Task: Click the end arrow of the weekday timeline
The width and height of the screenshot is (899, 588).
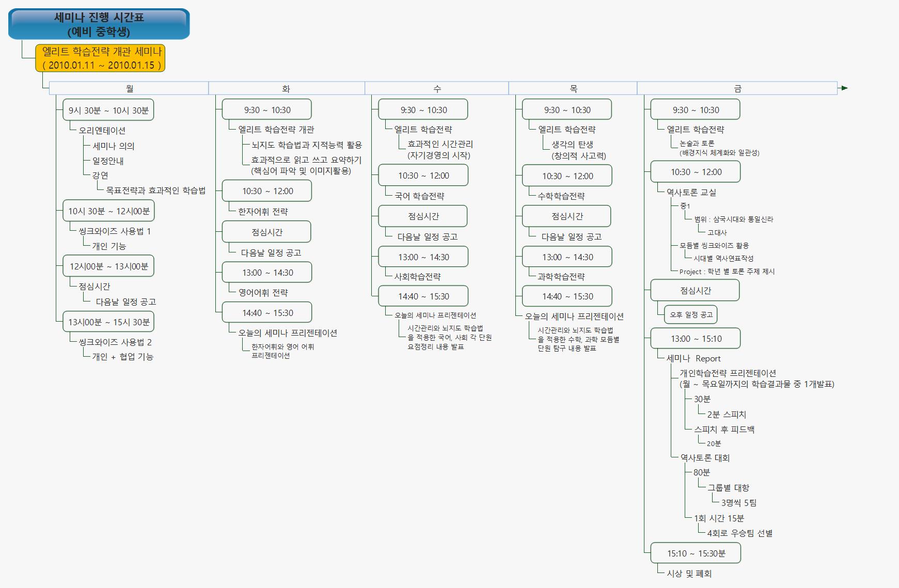Action: pyautogui.click(x=844, y=88)
